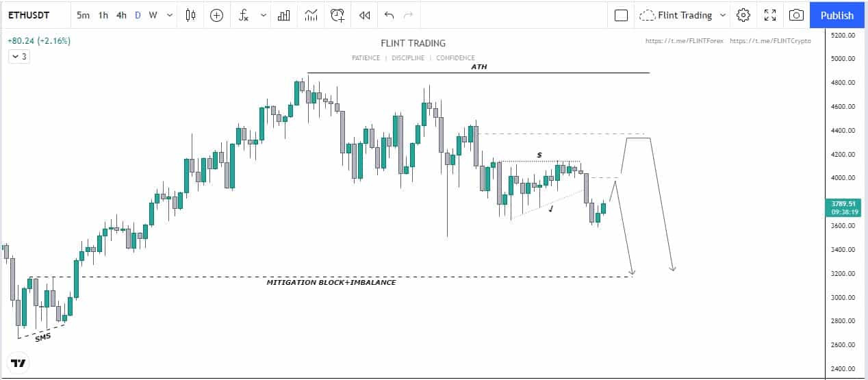Expand the indicator favorites dropdown arrow next to fx
This screenshot has height=380, width=868.
(263, 15)
